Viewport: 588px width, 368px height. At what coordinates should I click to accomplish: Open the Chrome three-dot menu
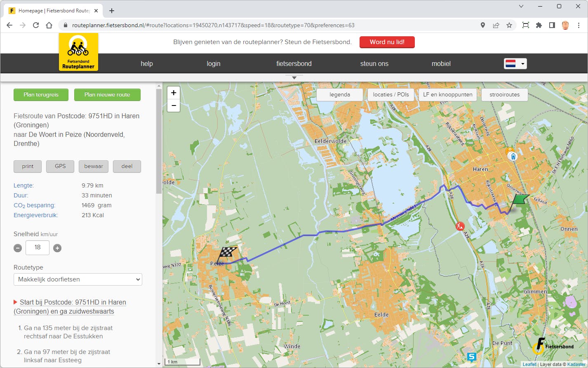[579, 25]
